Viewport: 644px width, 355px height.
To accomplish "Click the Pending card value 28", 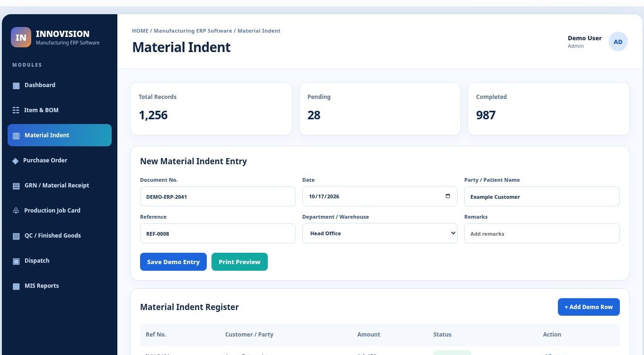I will pos(314,115).
